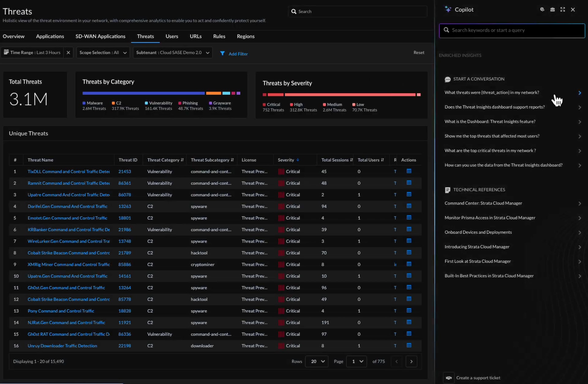Switch to the SD-WAN Applications tab
588x384 pixels.
[x=100, y=36]
